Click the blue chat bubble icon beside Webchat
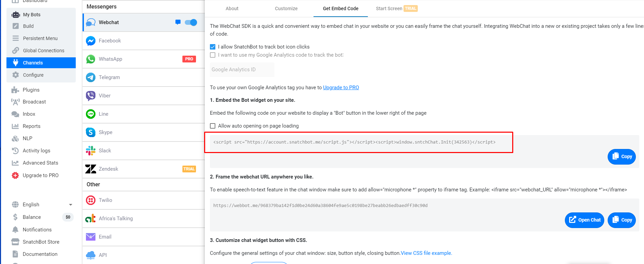Image resolution: width=644 pixels, height=264 pixels. 178,22
